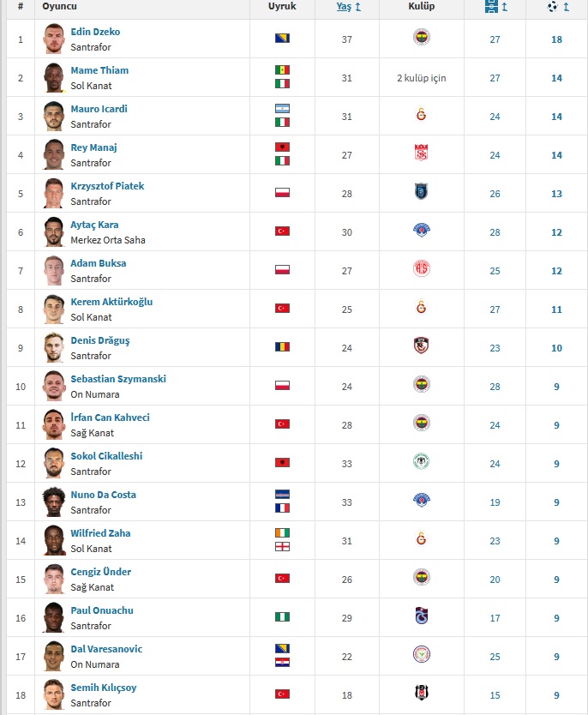Click Aytaç Kara's 28 matches number

495,232
